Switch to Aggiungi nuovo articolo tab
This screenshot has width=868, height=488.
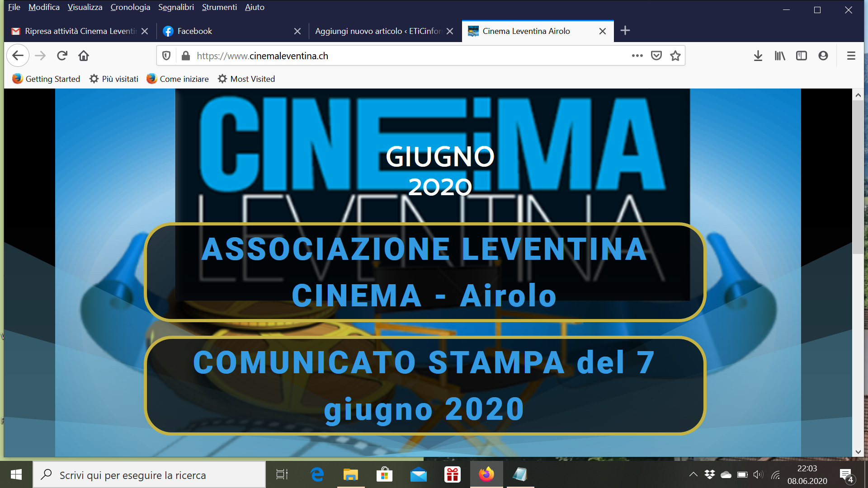point(385,31)
